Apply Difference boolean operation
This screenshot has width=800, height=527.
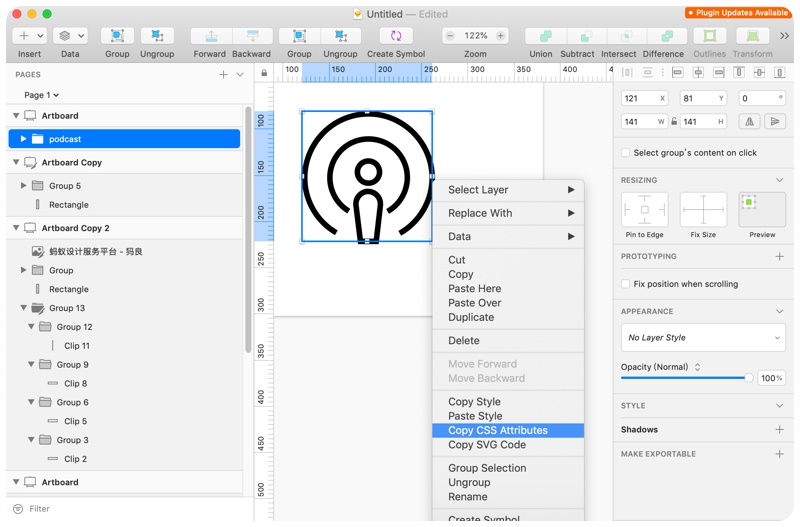click(666, 36)
